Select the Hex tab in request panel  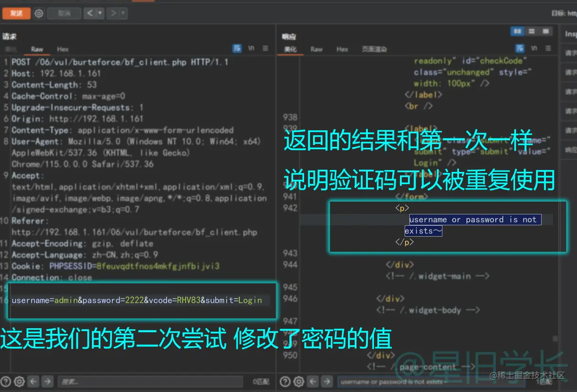pyautogui.click(x=63, y=49)
